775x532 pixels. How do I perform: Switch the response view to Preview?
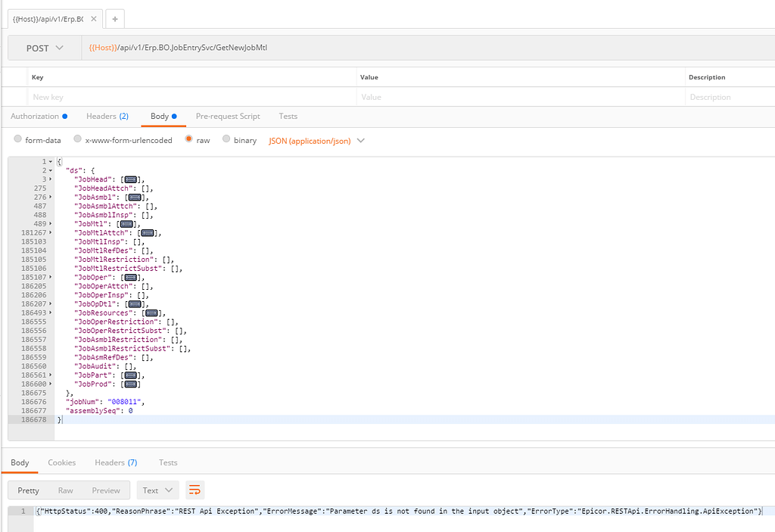pyautogui.click(x=106, y=490)
